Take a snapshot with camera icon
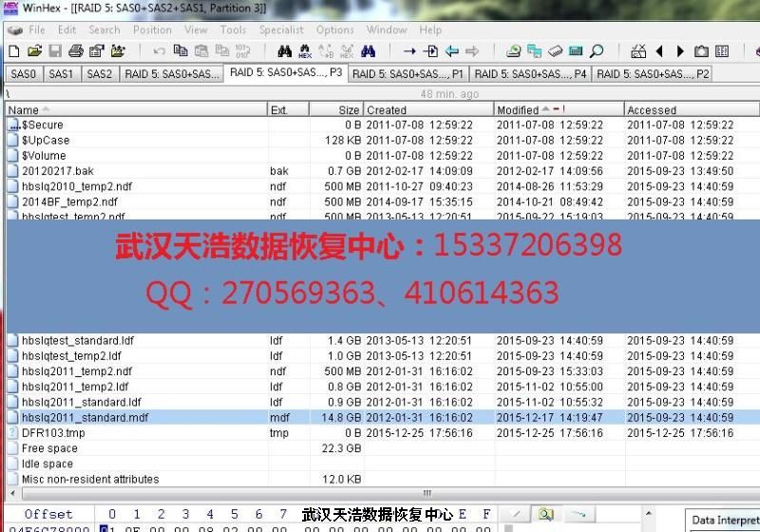 (701, 51)
